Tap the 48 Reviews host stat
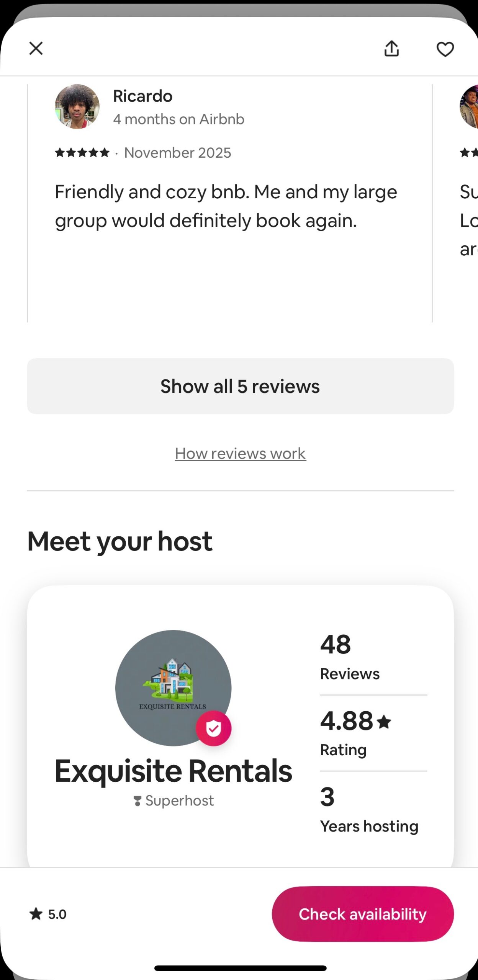Screen dimensions: 478x980 coord(349,656)
